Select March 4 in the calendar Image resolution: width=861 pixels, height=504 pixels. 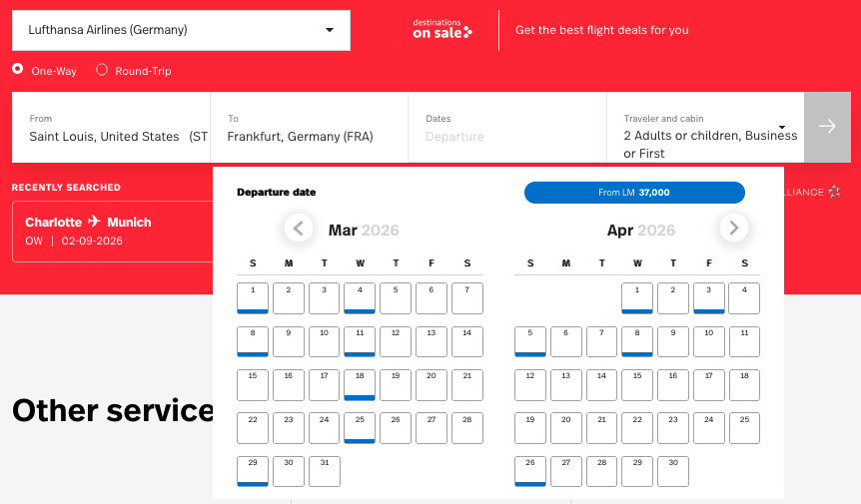(x=360, y=297)
